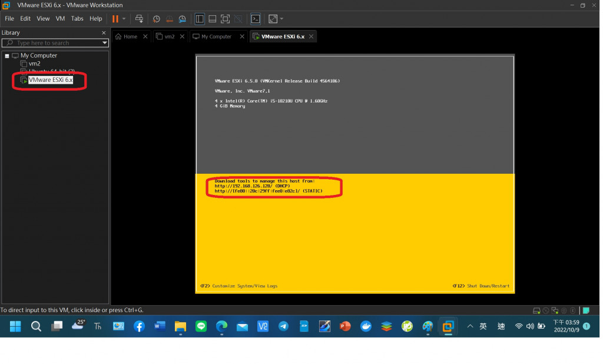Open the weather widget on the taskbar
Image resolution: width=603 pixels, height=364 pixels.
[x=78, y=326]
